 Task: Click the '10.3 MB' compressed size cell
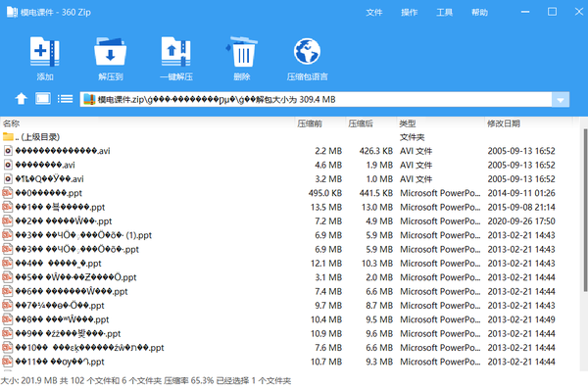[x=377, y=264]
